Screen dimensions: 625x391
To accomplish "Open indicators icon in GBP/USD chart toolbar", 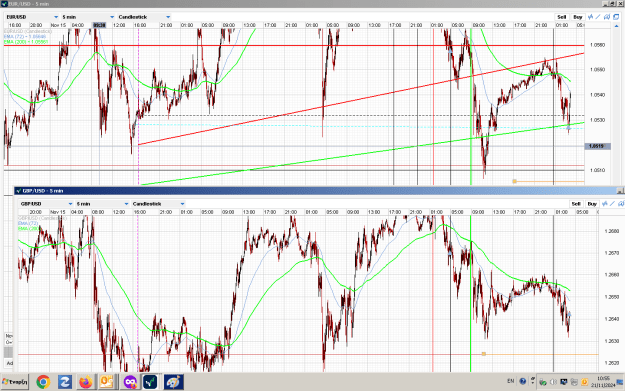I will (x=605, y=204).
